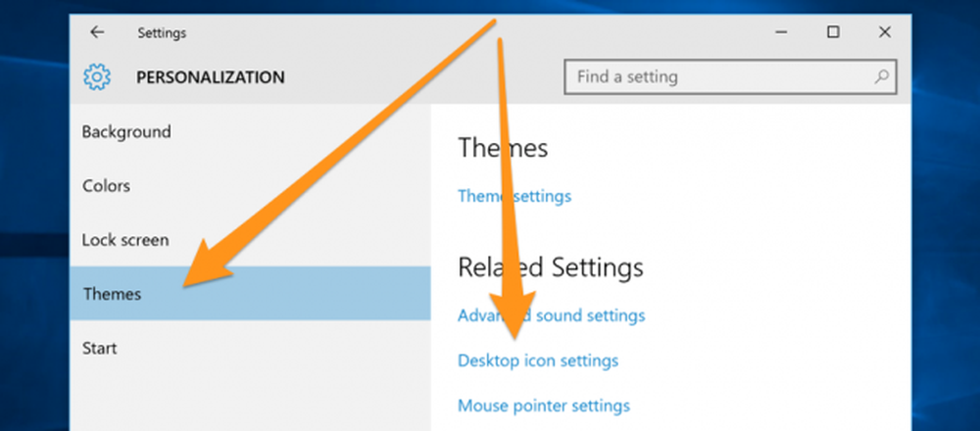Click the Settings window title text
The width and height of the screenshot is (980, 431).
[x=162, y=32]
